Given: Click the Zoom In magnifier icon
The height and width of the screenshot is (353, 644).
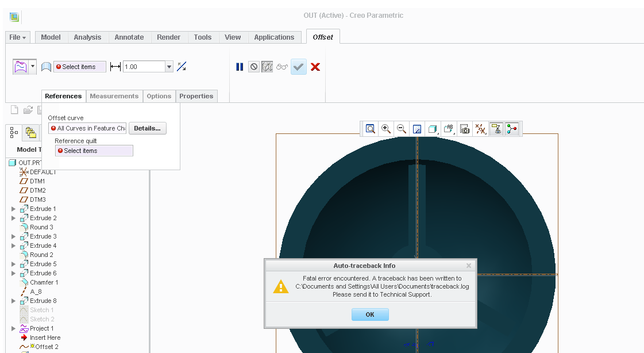Looking at the screenshot, I should coord(386,129).
